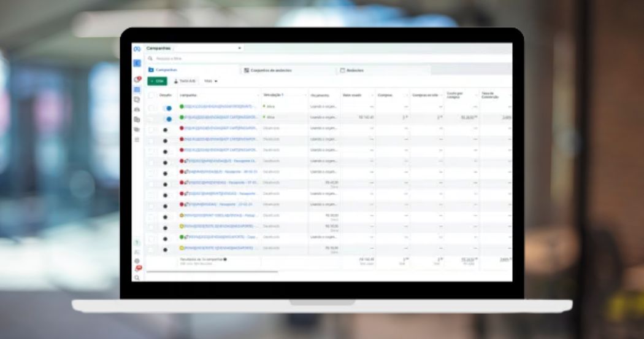644x339 pixels.
Task: Turn off the second campaign's active toggle
Action: point(167,119)
